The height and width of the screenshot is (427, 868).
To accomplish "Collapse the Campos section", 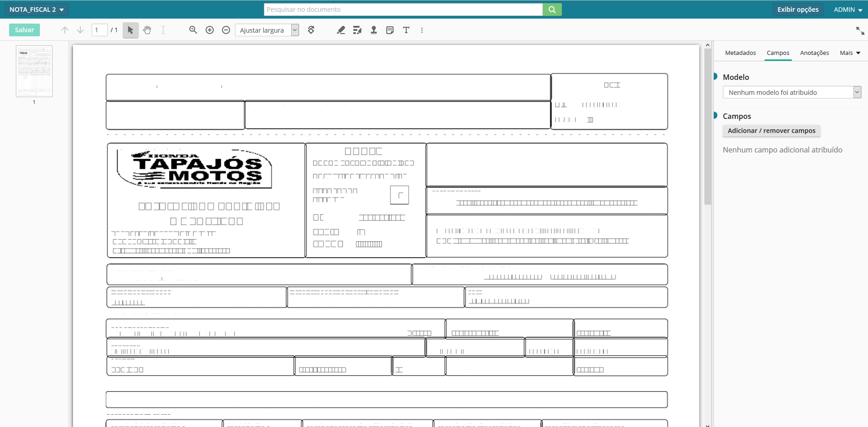I will (715, 116).
